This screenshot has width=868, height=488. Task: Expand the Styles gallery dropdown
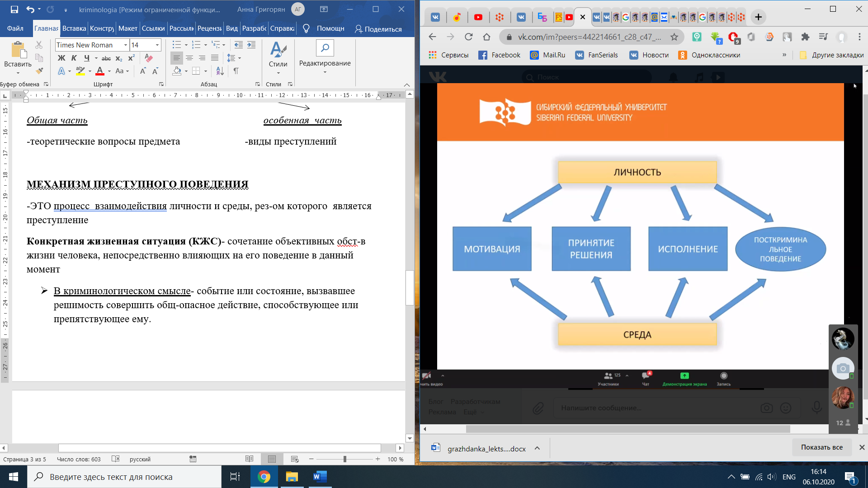click(278, 73)
